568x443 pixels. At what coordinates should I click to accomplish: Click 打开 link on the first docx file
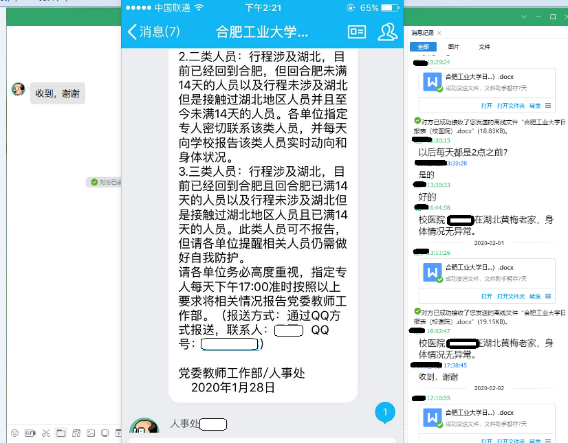(486, 106)
